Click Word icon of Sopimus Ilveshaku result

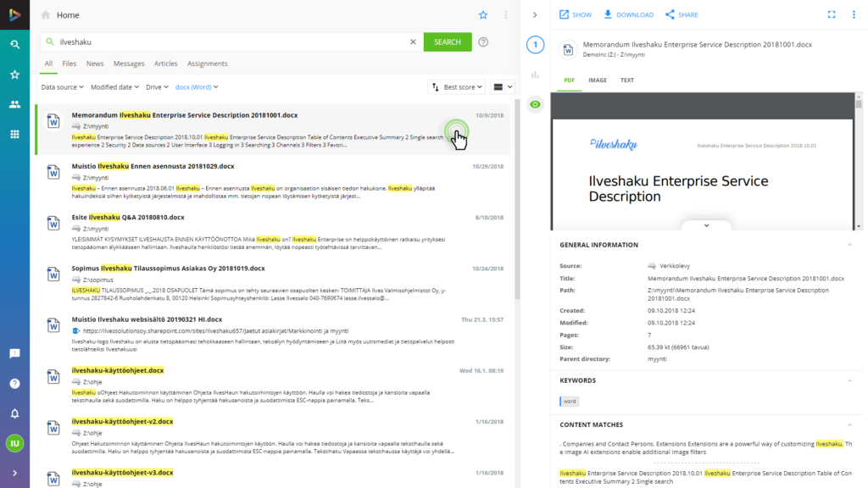(53, 274)
